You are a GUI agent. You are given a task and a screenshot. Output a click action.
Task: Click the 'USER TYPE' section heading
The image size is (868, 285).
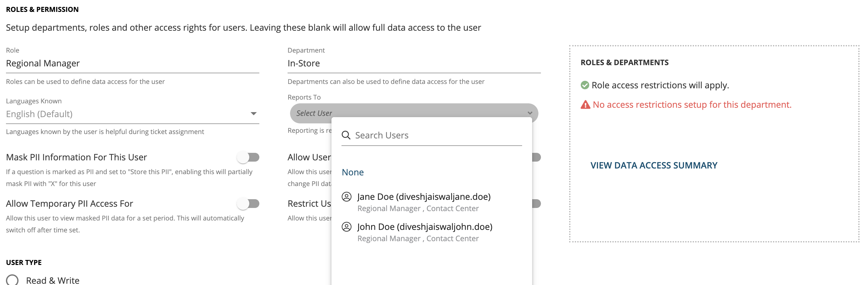[x=24, y=262]
